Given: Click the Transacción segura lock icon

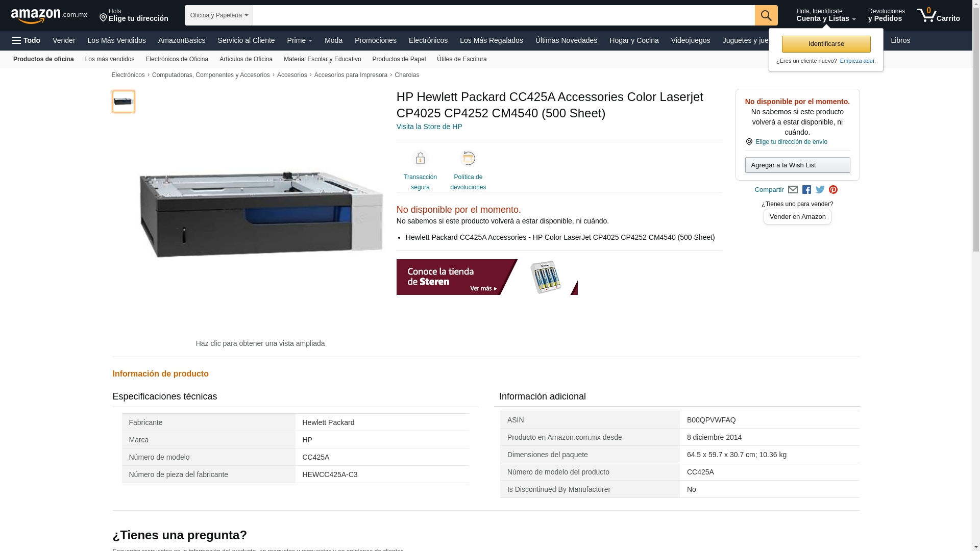Looking at the screenshot, I should pos(420,159).
